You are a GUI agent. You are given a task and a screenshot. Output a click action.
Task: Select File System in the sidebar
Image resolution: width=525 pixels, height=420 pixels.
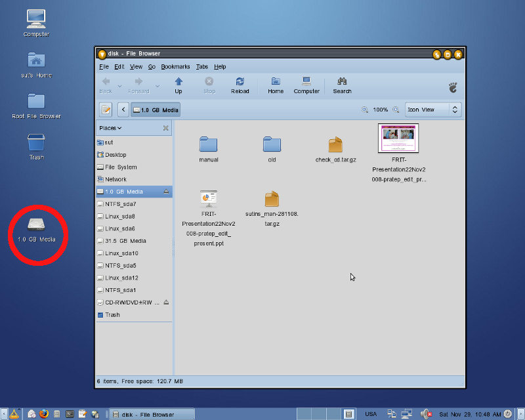tap(134, 167)
